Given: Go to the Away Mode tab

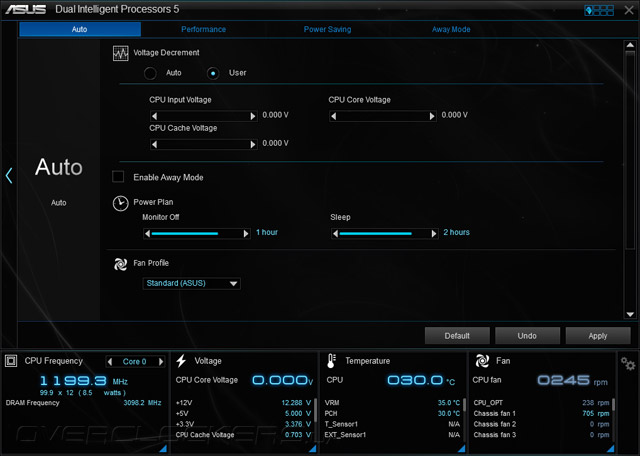Looking at the screenshot, I should click(x=451, y=29).
